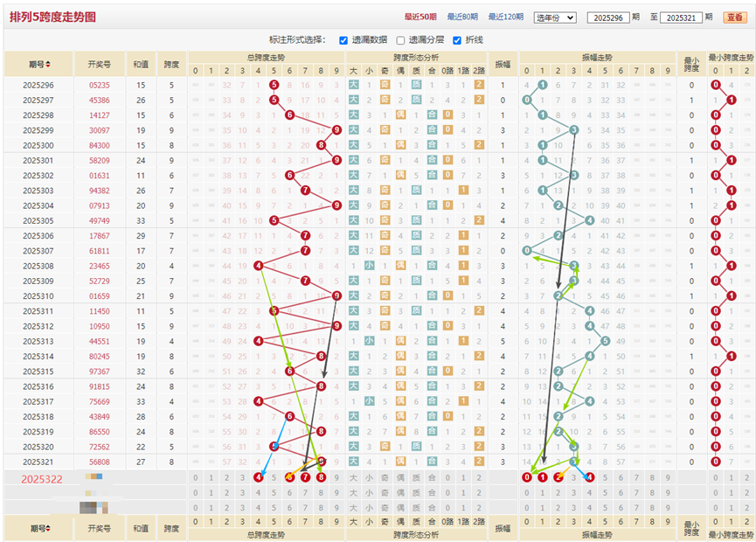The height and width of the screenshot is (542, 756).
Task: Open the 选年份 year dropdown
Action: click(x=555, y=17)
